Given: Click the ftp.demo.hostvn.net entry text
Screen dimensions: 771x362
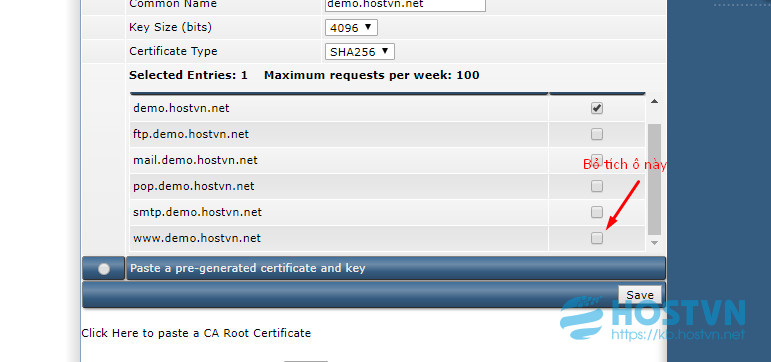Looking at the screenshot, I should tap(191, 134).
